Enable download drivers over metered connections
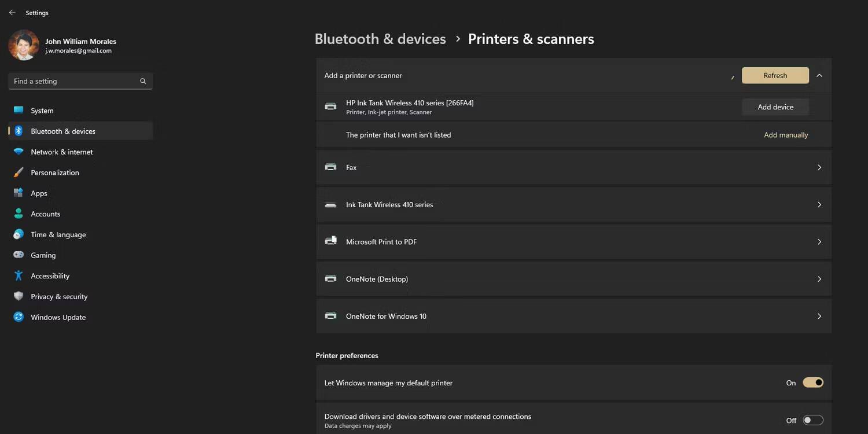This screenshot has height=434, width=868. (x=812, y=420)
